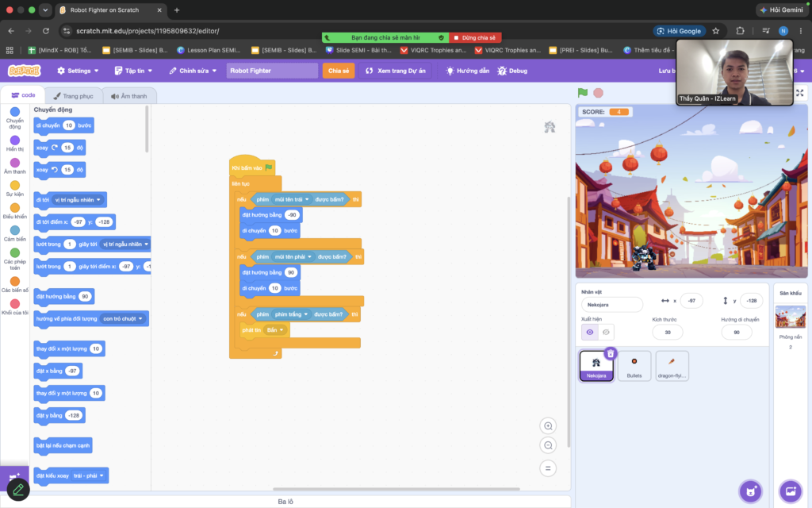Click Xem trang Dự án button

coord(396,71)
